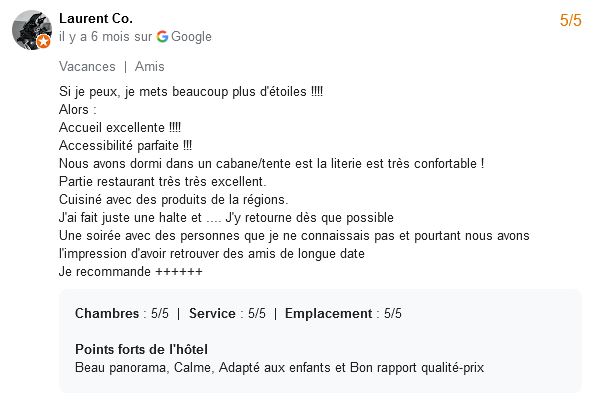Click the Google logo icon
This screenshot has width=610, height=412.
pos(162,37)
